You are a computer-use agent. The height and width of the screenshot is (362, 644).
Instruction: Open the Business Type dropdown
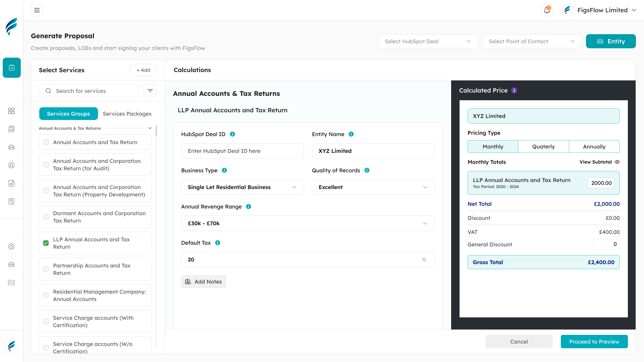pos(242,187)
